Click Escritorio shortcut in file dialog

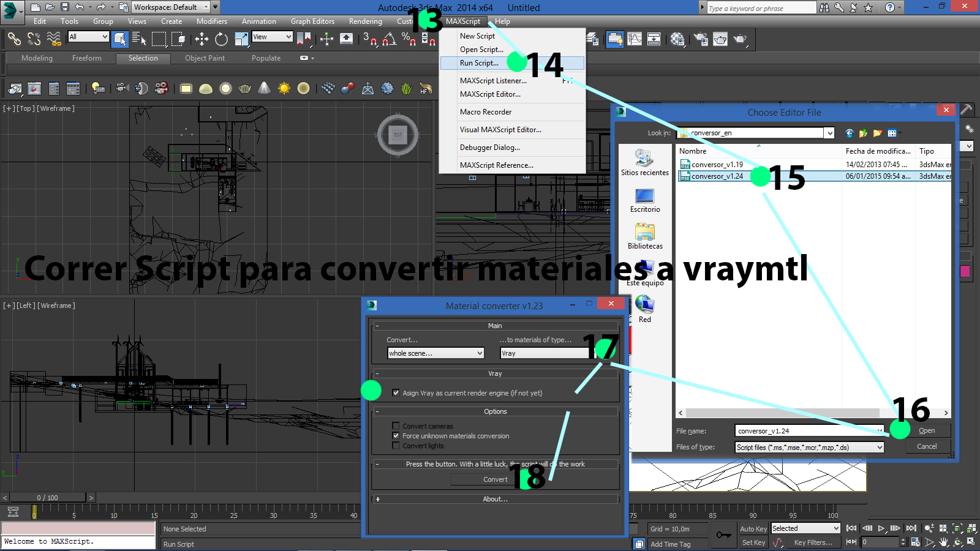645,201
